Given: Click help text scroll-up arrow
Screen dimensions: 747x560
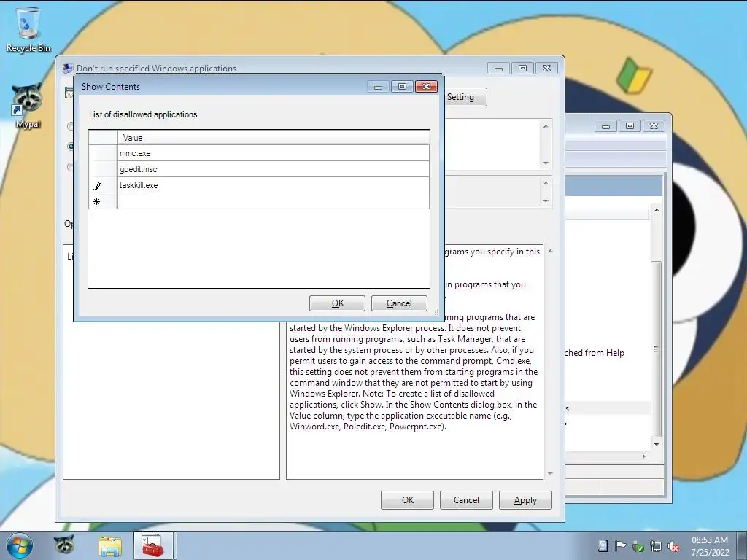Looking at the screenshot, I should 550,251.
